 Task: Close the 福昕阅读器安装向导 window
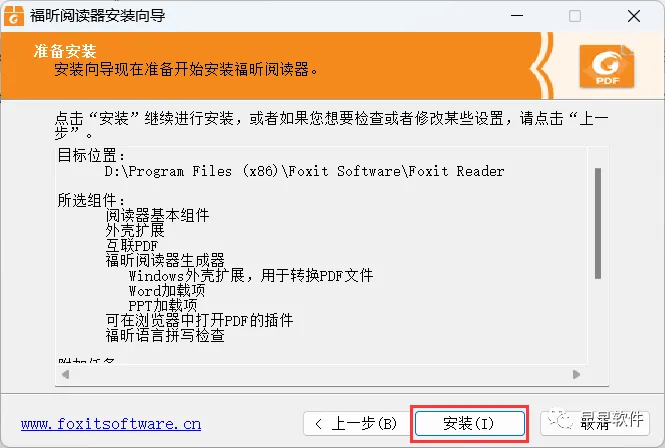(634, 16)
